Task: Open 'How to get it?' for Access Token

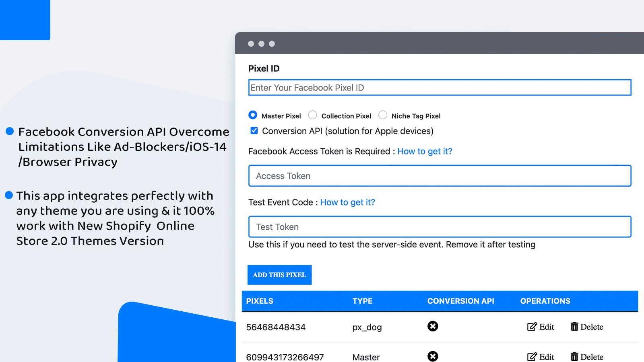Action: point(425,151)
